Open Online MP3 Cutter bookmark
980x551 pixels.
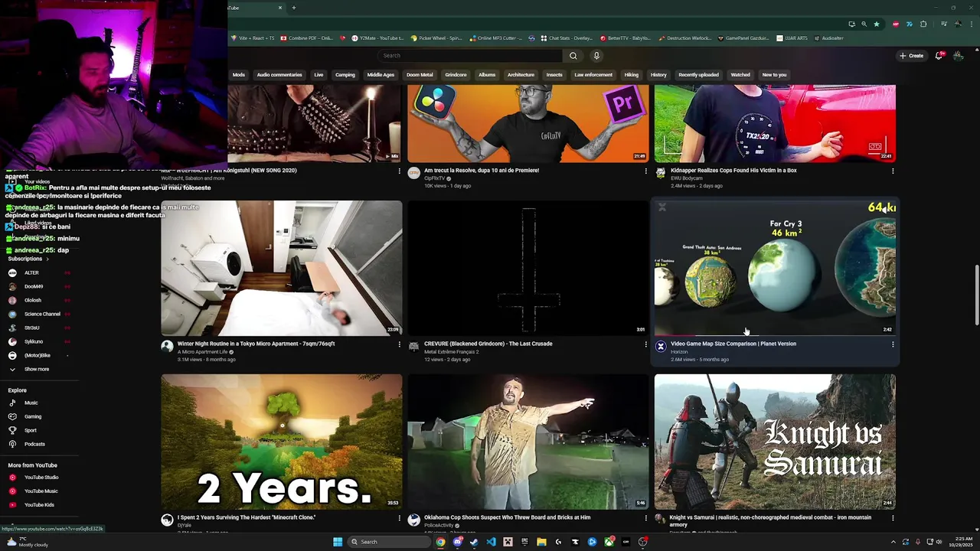coord(496,38)
